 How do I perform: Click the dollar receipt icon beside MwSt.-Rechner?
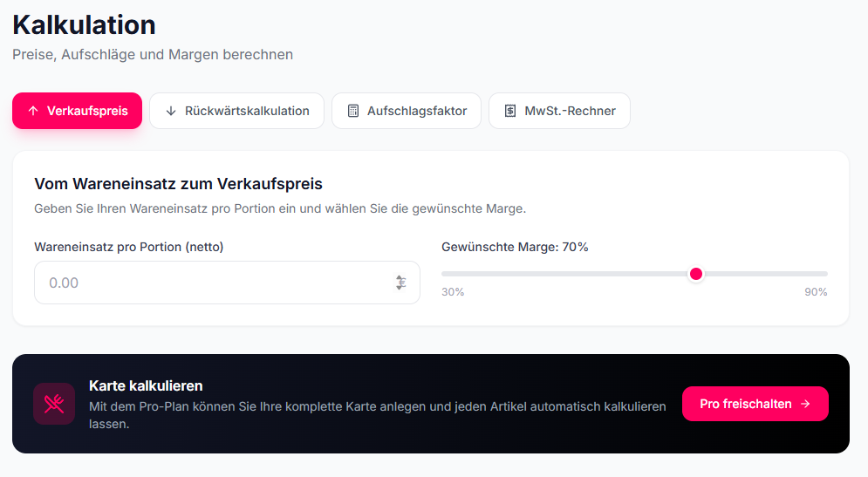point(510,111)
